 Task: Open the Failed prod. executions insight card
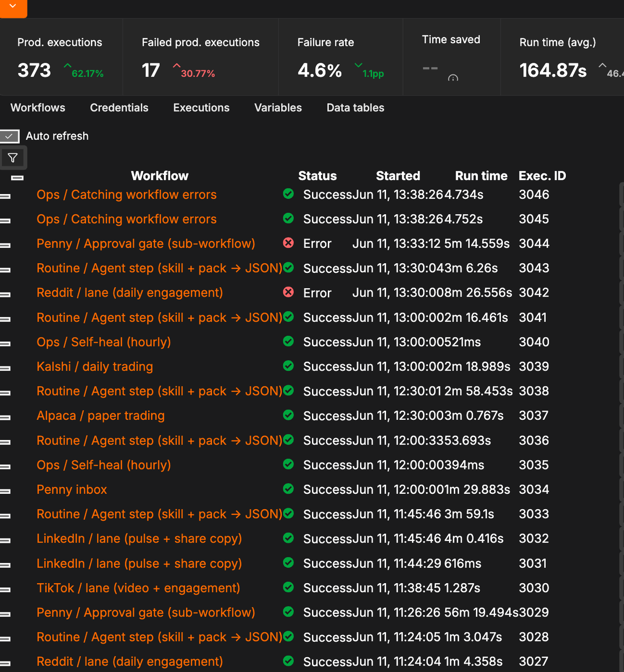tap(200, 57)
